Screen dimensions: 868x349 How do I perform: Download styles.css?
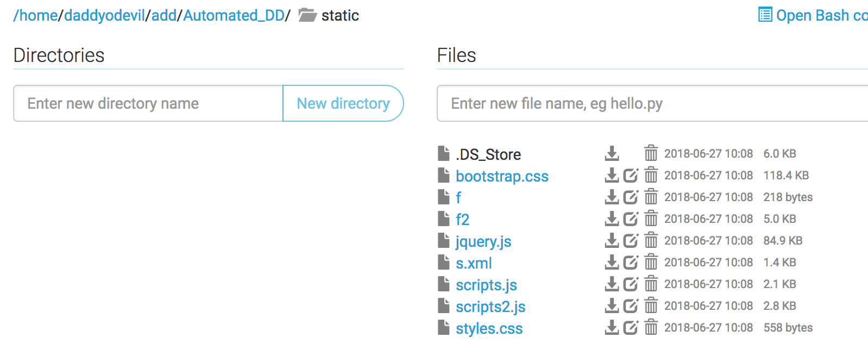[x=612, y=328]
